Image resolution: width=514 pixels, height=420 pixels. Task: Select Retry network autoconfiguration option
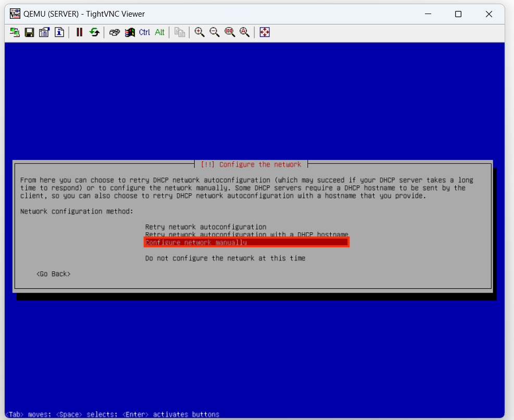206,227
